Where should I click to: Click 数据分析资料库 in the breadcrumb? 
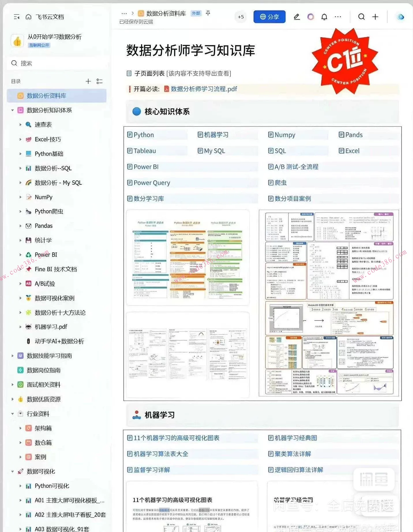[x=166, y=13]
